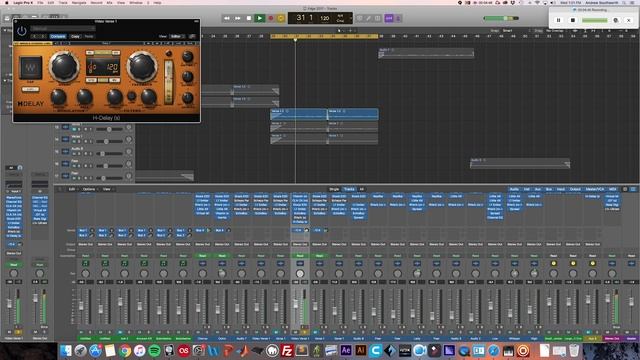The height and width of the screenshot is (360, 640).
Task: Toggle the Audio channel filter button
Action: [x=514, y=189]
